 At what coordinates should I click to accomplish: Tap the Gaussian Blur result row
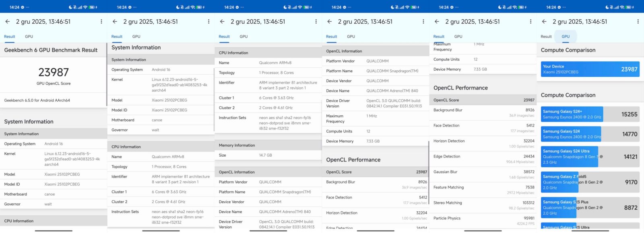483,174
